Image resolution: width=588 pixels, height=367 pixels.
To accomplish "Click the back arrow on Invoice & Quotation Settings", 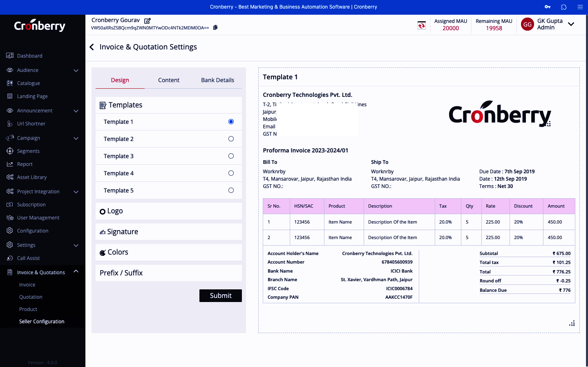I will 92,47.
